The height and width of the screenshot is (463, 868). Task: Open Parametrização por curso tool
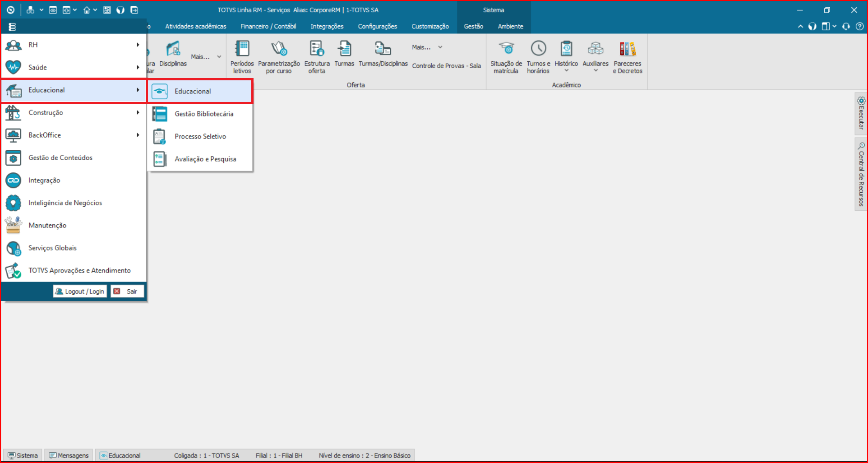coord(279,57)
